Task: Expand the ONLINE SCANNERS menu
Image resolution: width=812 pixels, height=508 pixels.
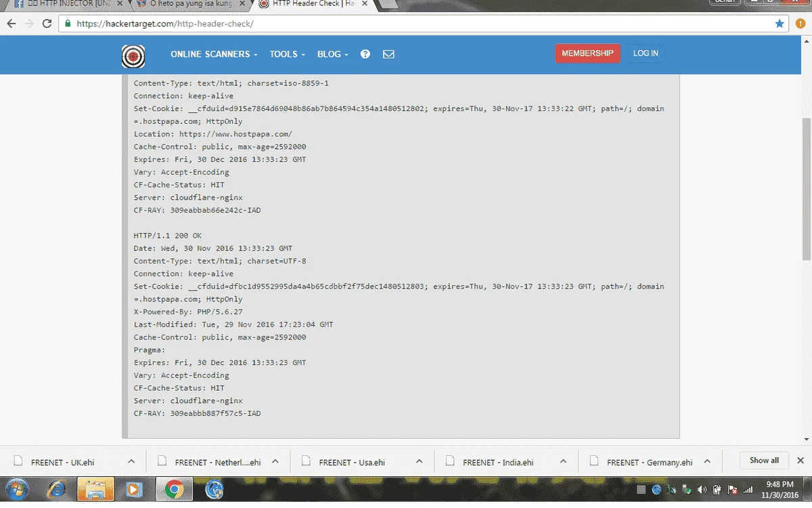Action: [215, 54]
